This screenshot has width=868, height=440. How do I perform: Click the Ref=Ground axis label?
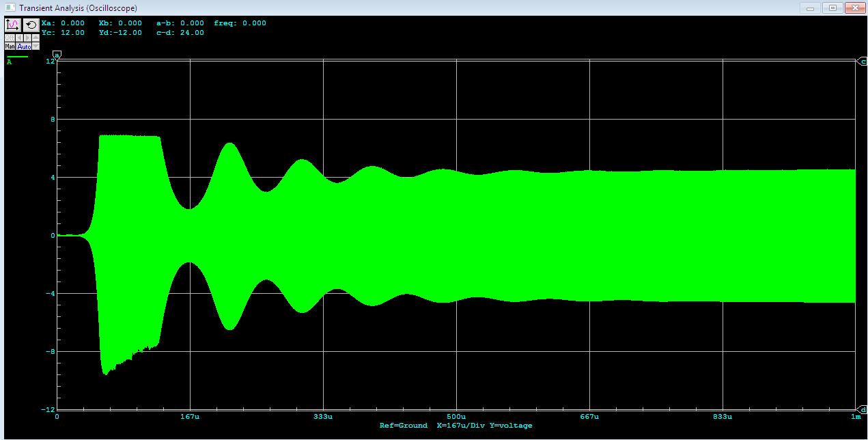(x=403, y=426)
